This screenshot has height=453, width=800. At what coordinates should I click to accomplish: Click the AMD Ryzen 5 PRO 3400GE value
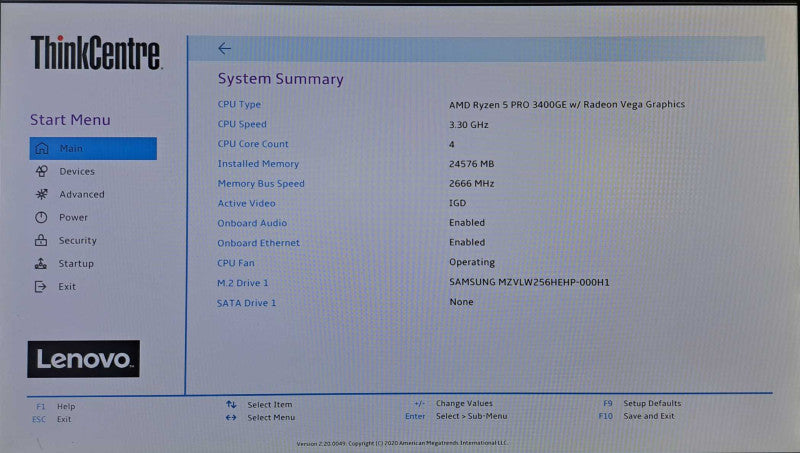(567, 104)
